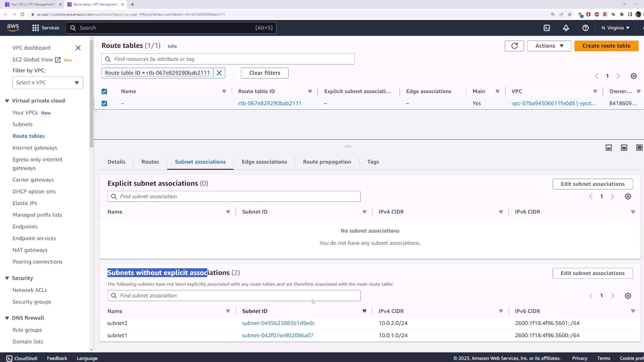Screen dimensions: 644x362
Task: Click the AWS logo home icon
Action: [13, 28]
